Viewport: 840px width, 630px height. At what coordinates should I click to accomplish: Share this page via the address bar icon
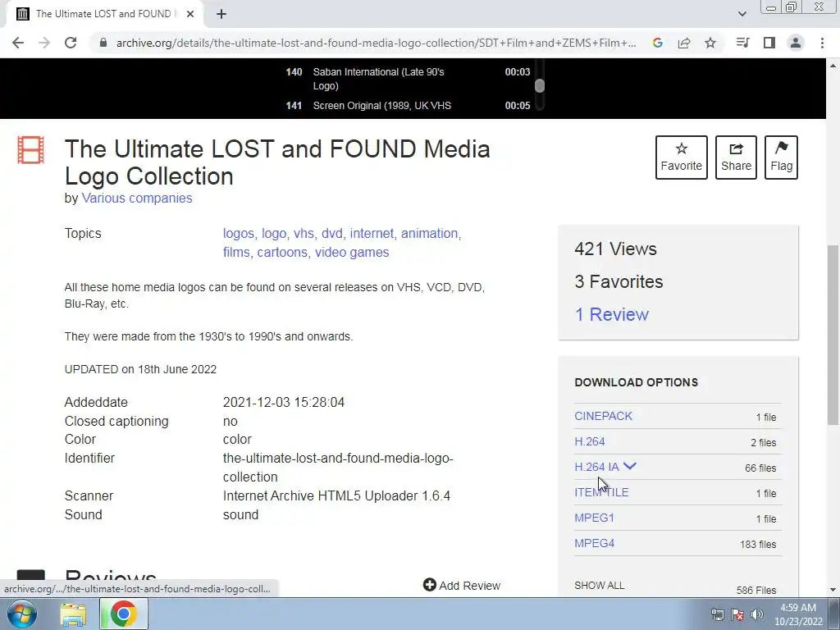pyautogui.click(x=684, y=43)
